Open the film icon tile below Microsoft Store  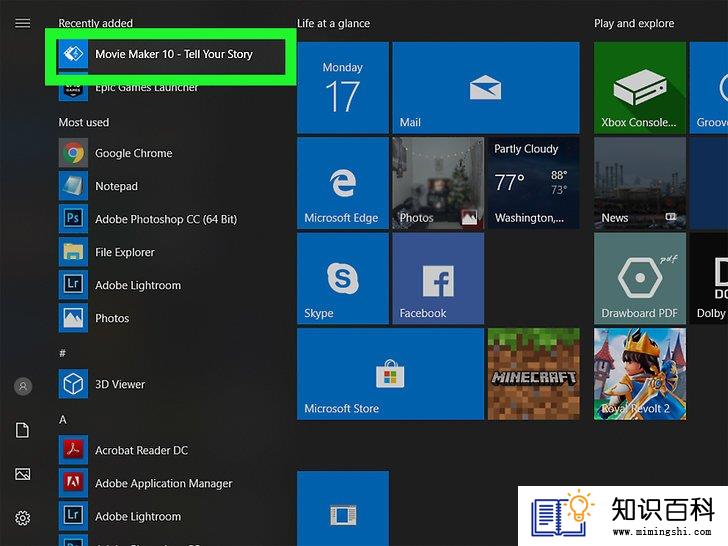[x=343, y=508]
